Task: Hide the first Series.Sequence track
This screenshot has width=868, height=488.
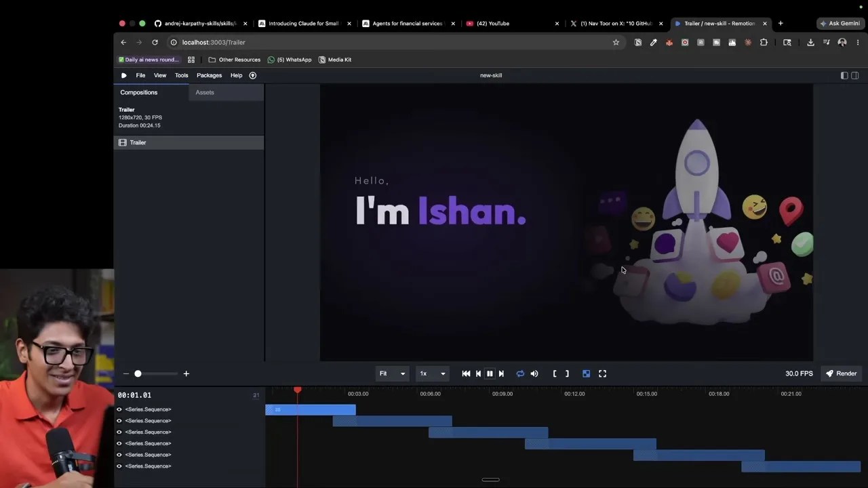Action: [119, 409]
